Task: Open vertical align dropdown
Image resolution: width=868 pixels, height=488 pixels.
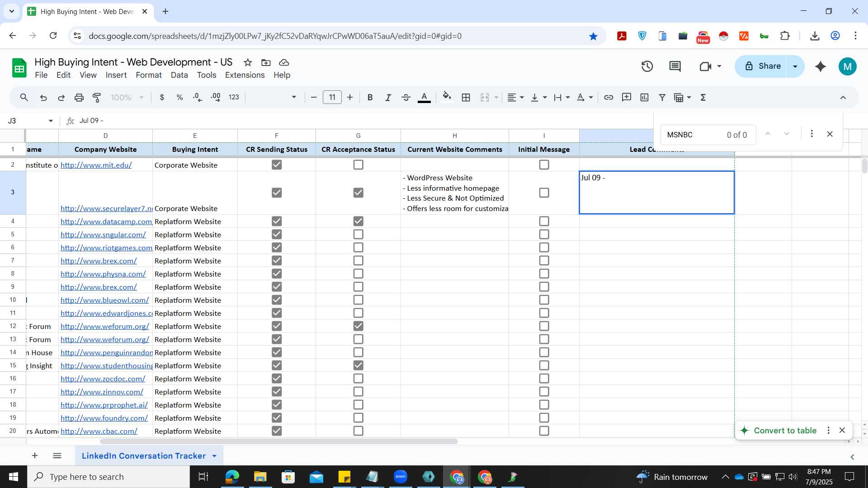Action: click(x=538, y=98)
